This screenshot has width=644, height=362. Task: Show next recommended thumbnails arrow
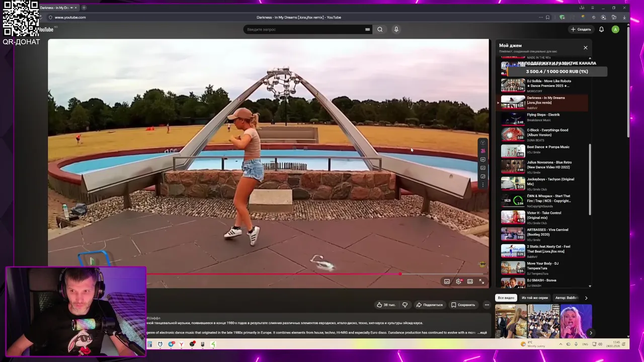[591, 333]
